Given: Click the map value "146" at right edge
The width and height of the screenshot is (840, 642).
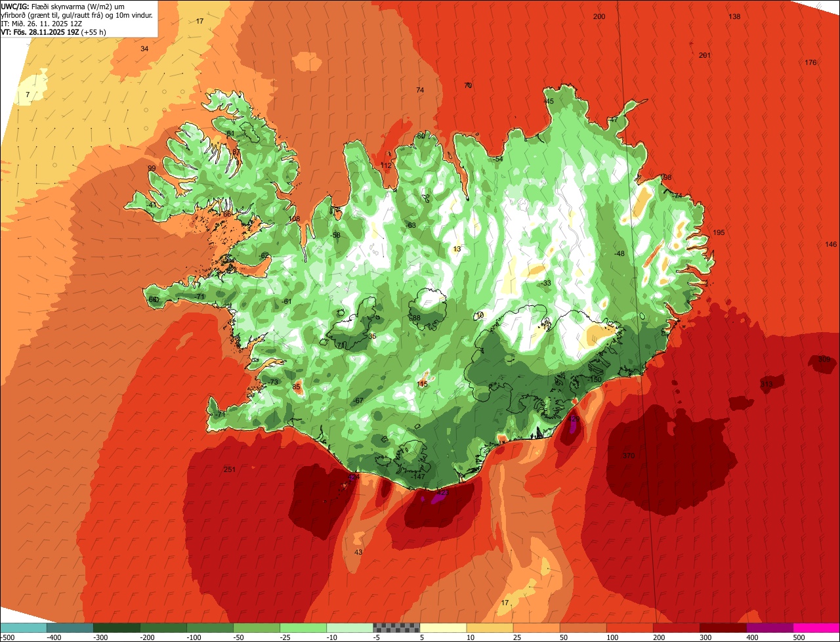Looking at the screenshot, I should (x=831, y=244).
